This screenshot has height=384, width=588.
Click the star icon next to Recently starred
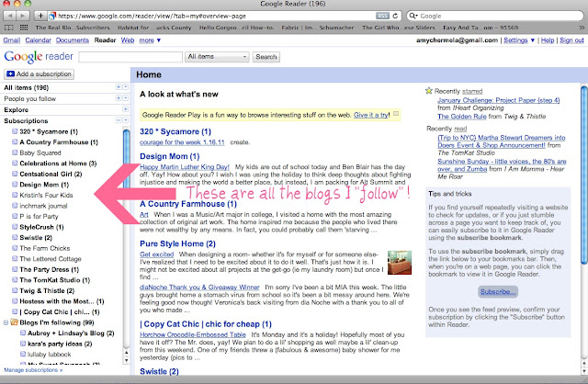tap(429, 91)
